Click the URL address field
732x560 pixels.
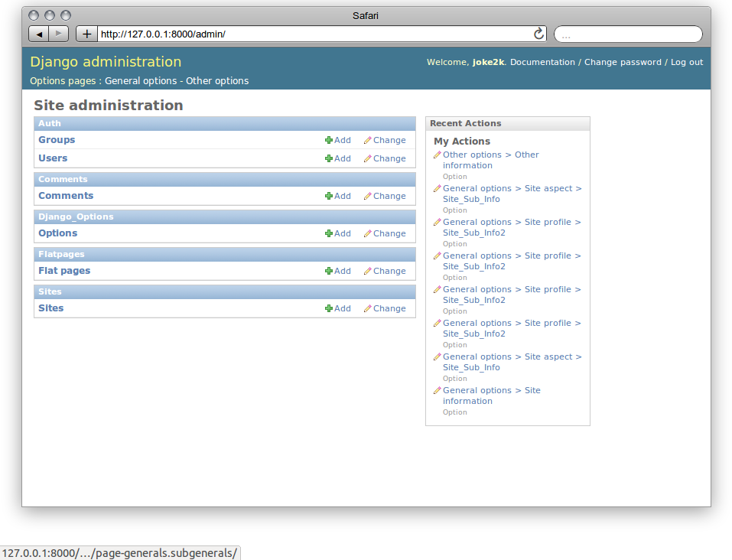click(x=315, y=34)
